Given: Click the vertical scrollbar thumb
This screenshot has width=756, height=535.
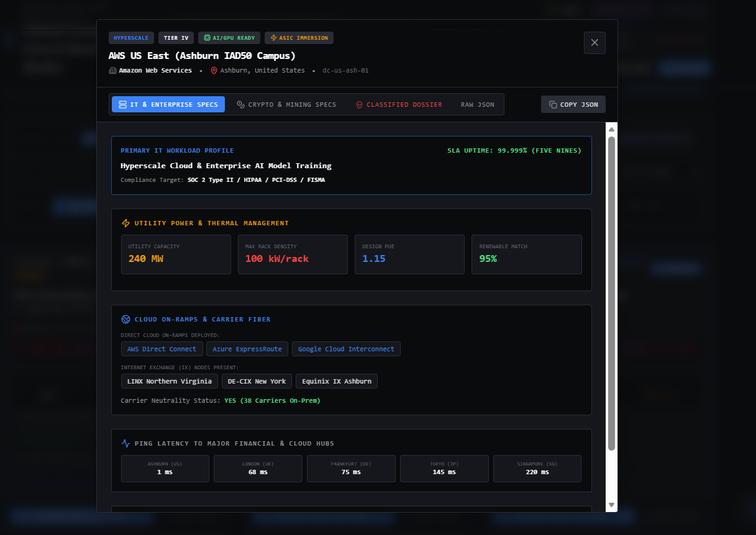Looking at the screenshot, I should pyautogui.click(x=611, y=293).
